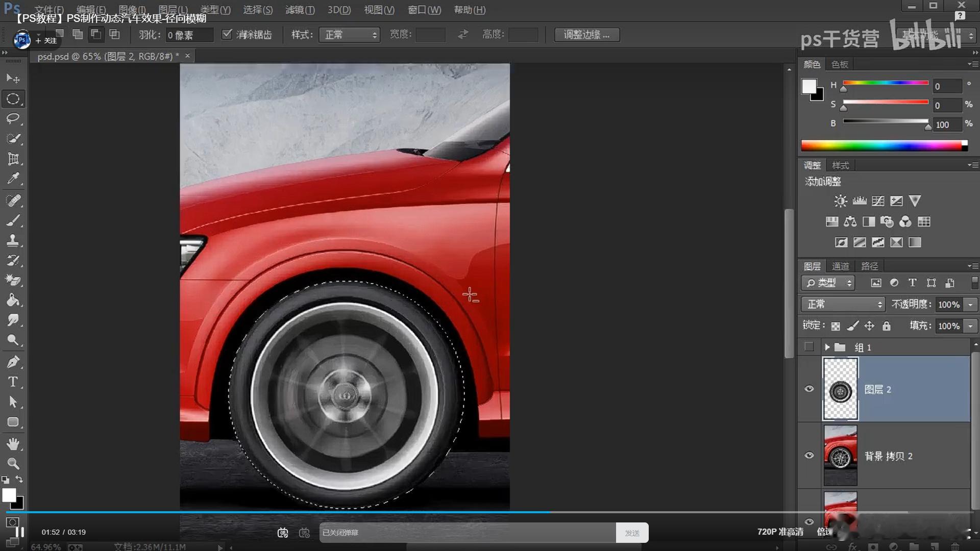Select the Pen tool
980x551 pixels.
coord(13,362)
